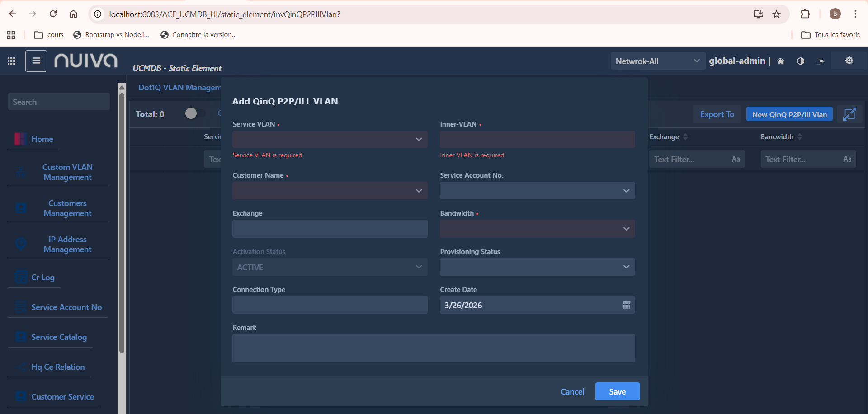Click the logout icon in header
Viewport: 868px width, 414px height.
(820, 61)
